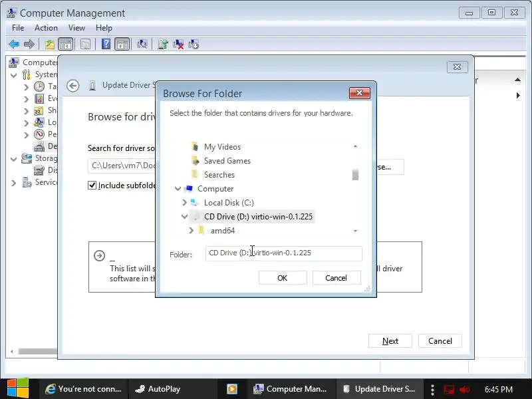Click the Properties toolbar icon

coord(85,44)
